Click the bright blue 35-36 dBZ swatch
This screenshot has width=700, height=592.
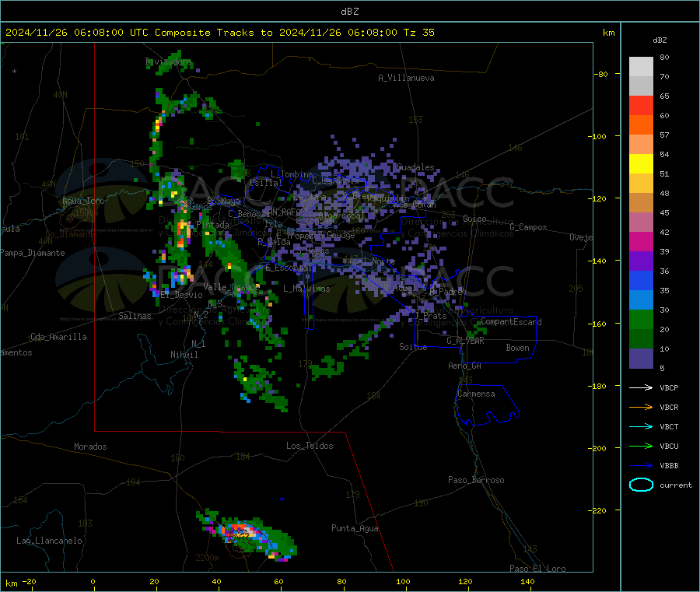pyautogui.click(x=641, y=280)
